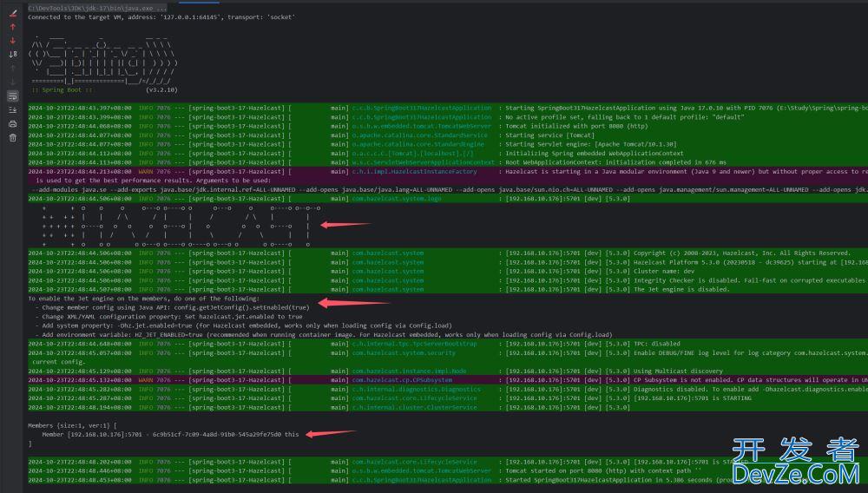This screenshot has height=493, width=868.
Task: Open c.h.internal.cluster.ClusterService logger link
Action: coord(415,407)
